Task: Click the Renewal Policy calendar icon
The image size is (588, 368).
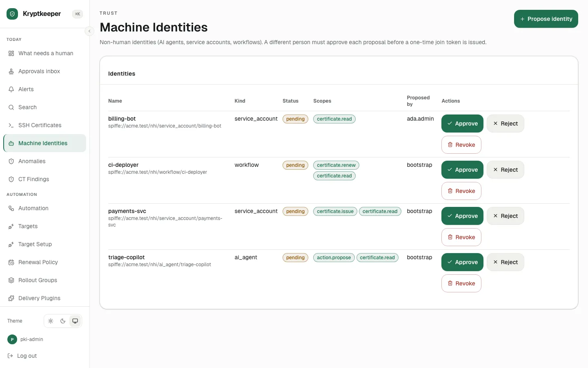Action: coord(11,262)
